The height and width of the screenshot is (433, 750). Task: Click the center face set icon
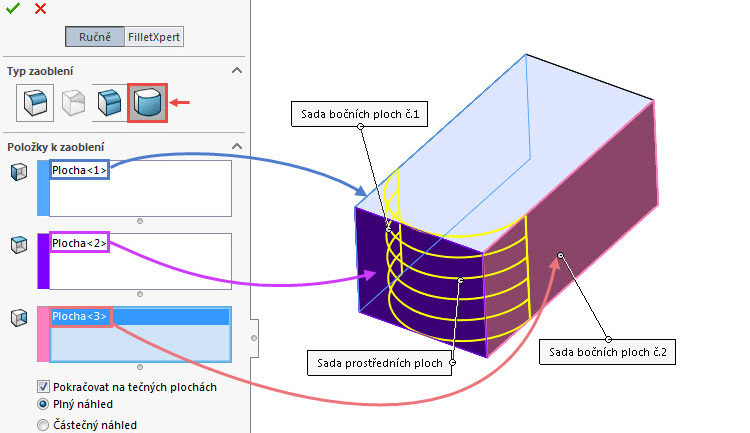(x=19, y=244)
